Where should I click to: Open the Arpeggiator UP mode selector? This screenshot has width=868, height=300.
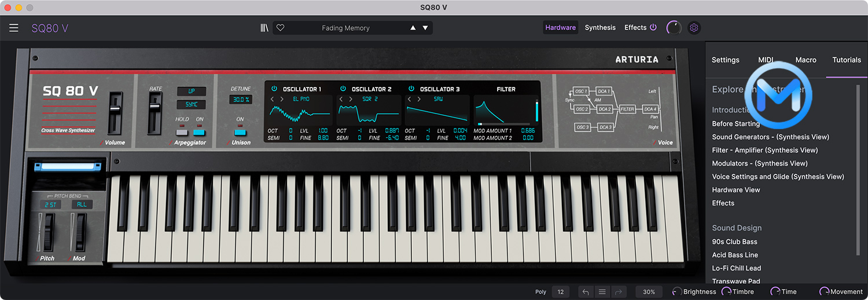192,92
